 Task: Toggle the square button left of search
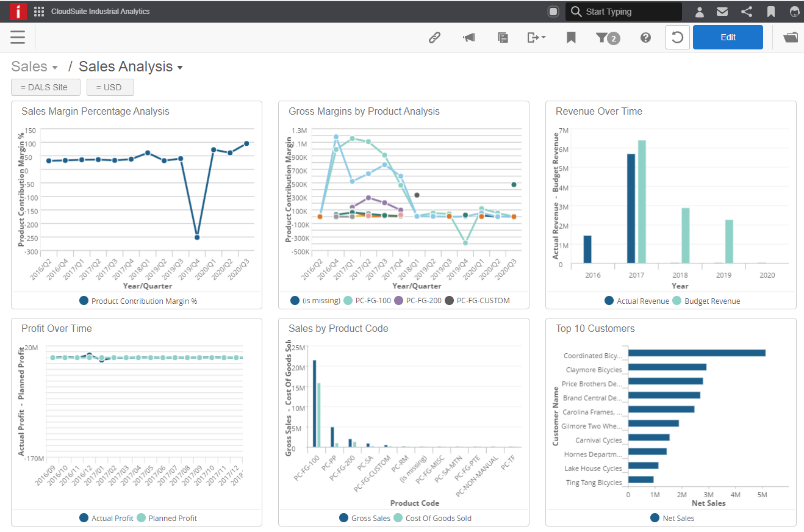coord(553,12)
